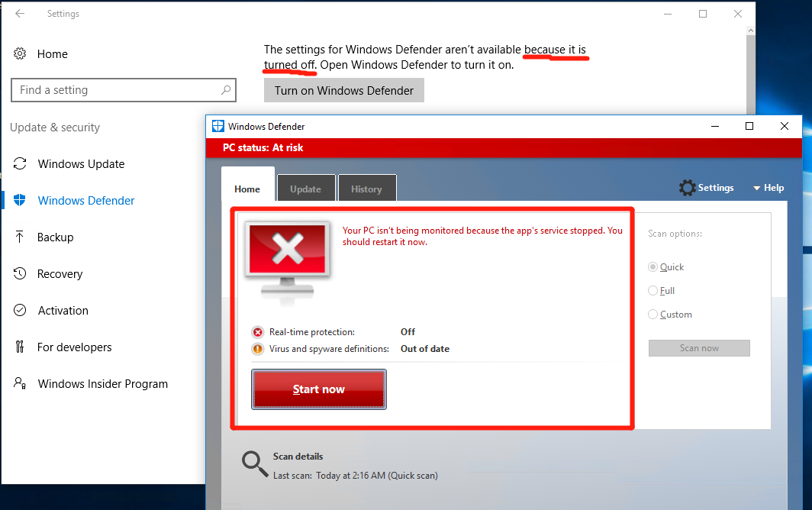This screenshot has width=812, height=510.
Task: Click the Windows Update refresh arrows icon
Action: click(x=20, y=164)
